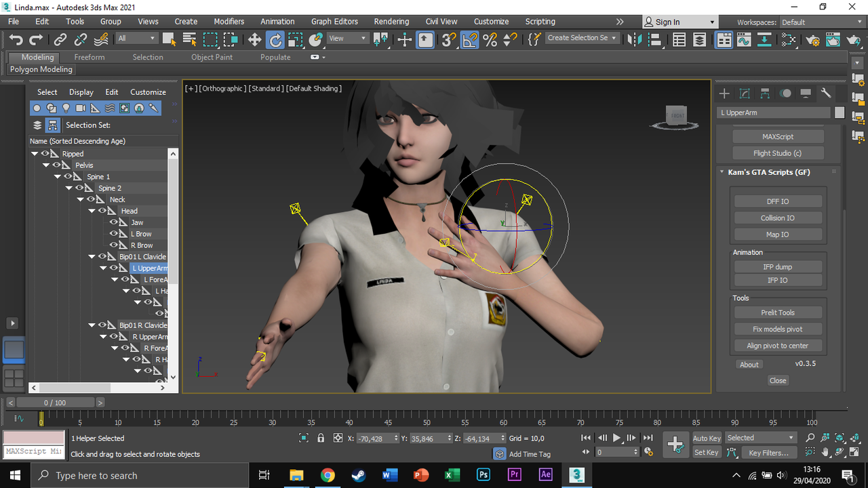Collapse the Kam's GTA Scripts rollout
The height and width of the screenshot is (488, 868).
722,172
